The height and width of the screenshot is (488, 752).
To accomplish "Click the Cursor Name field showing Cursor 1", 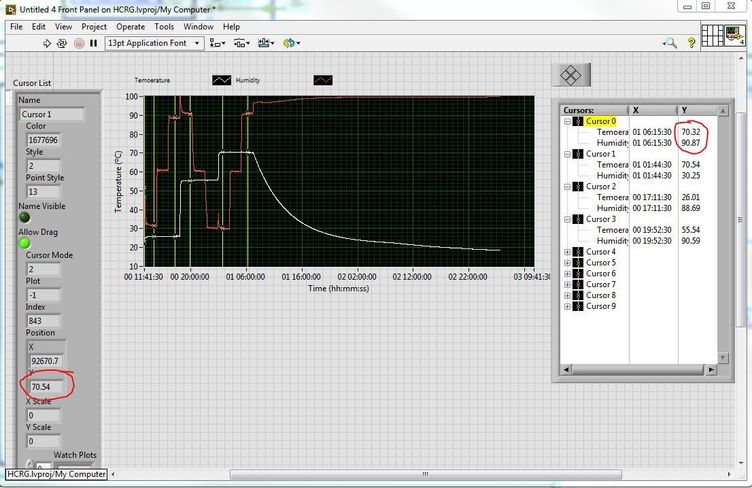I will coord(52,114).
